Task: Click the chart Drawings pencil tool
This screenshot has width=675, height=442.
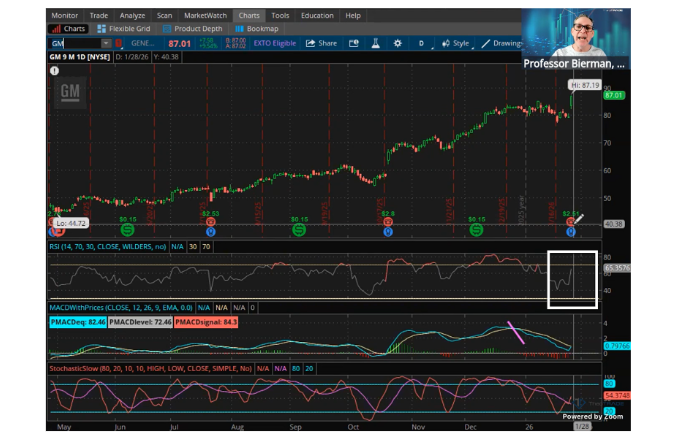Action: coord(502,44)
